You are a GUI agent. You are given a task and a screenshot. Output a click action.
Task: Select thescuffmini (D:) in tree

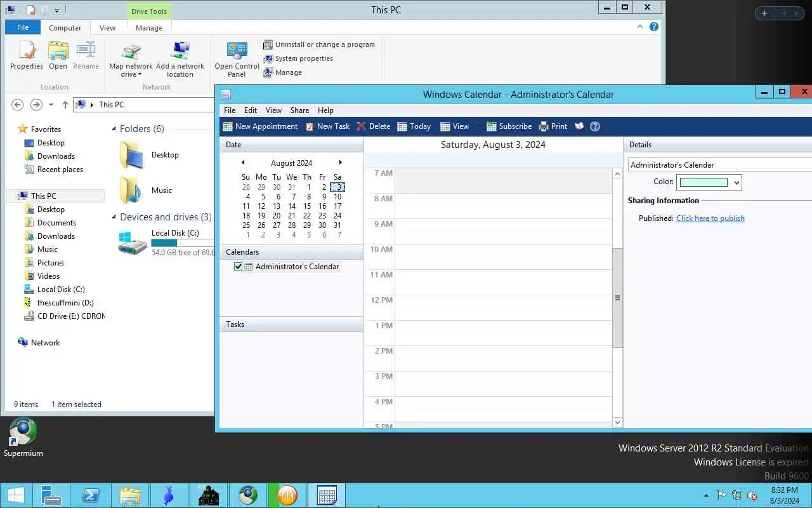59,303
